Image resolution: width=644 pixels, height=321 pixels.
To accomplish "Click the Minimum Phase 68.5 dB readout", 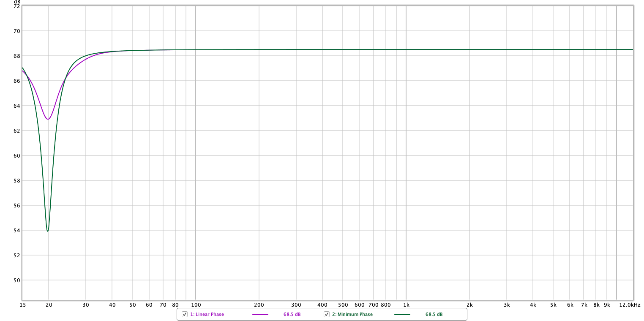I will [x=434, y=314].
